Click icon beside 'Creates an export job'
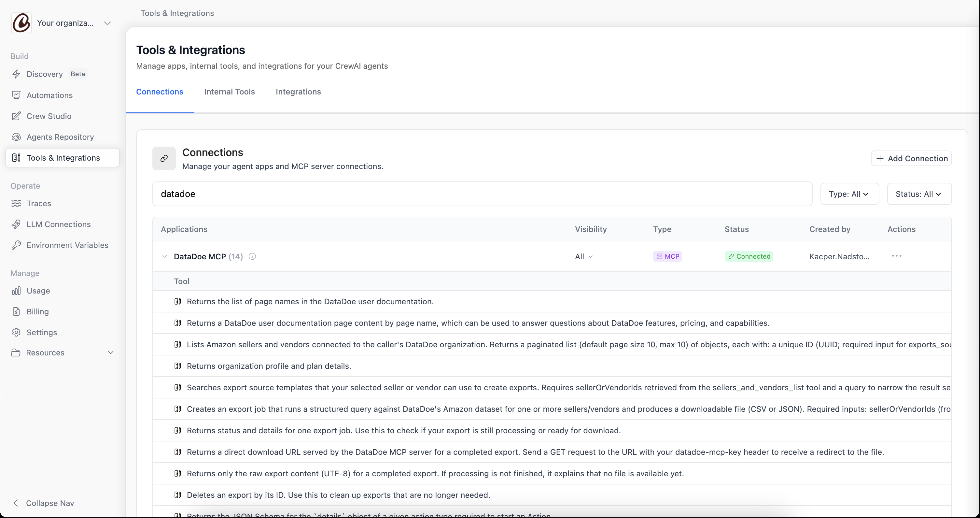 point(178,409)
